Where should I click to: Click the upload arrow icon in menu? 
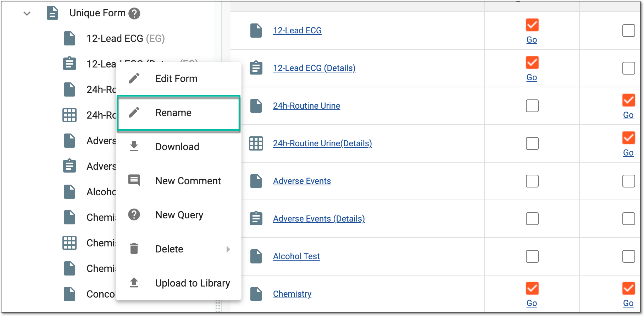pyautogui.click(x=134, y=283)
